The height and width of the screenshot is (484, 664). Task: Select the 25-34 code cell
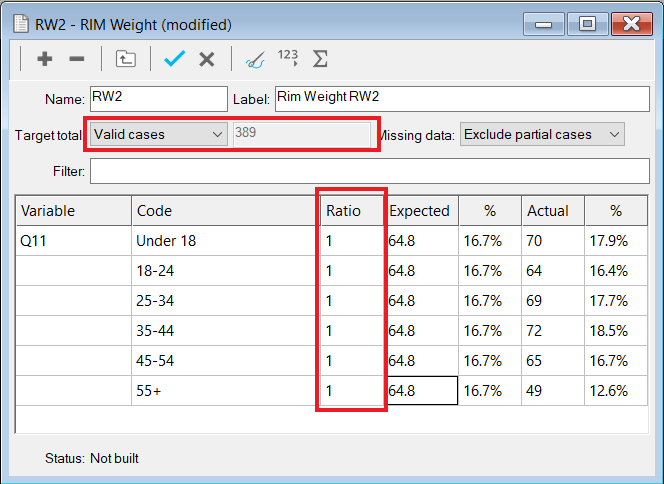click(x=226, y=301)
